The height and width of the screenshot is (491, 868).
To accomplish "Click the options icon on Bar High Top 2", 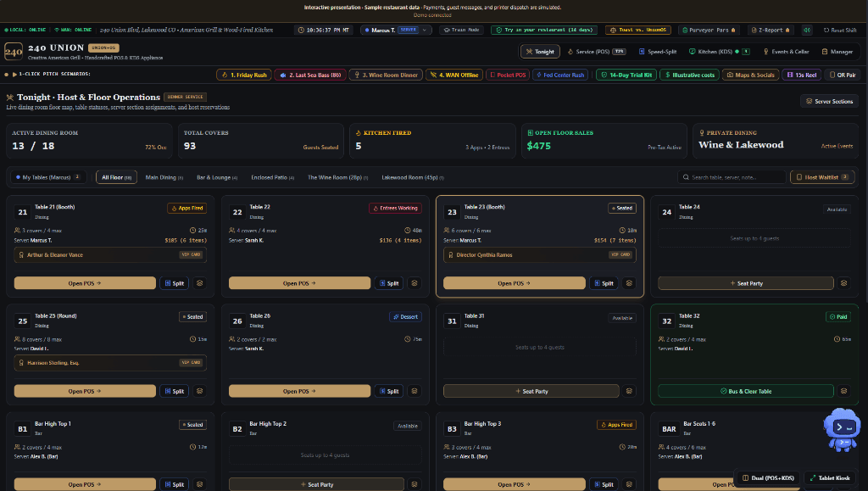I will (x=414, y=484).
